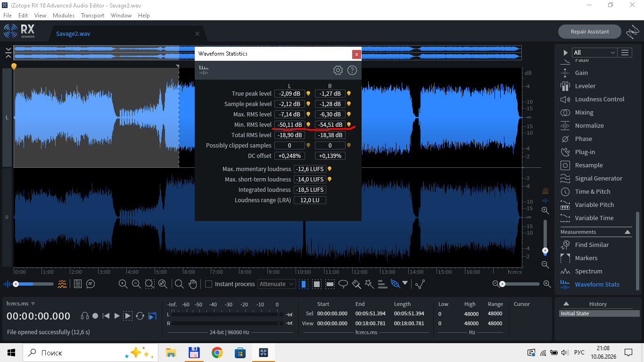Screen dimensions: 644x362
Task: Zoom to selection in the toolbar
Action: [149, 284]
